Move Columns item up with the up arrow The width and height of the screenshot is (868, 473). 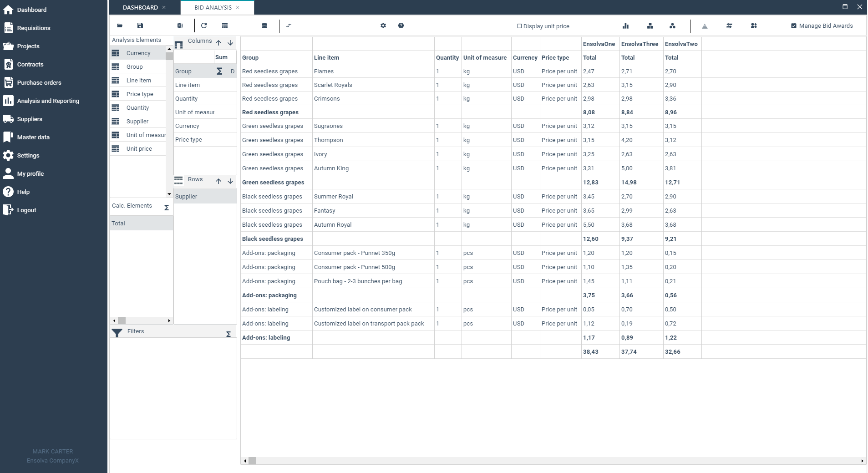pyautogui.click(x=219, y=43)
